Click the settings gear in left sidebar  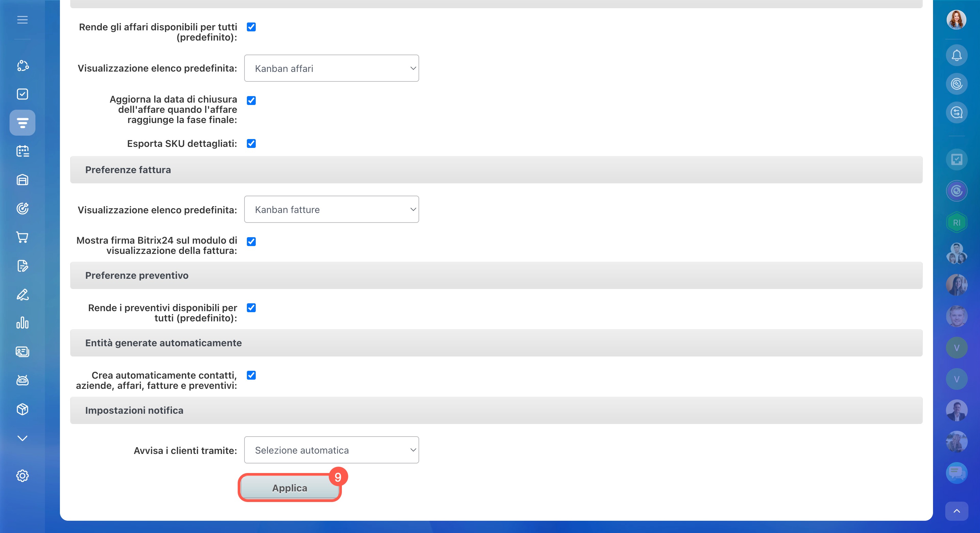click(x=22, y=475)
